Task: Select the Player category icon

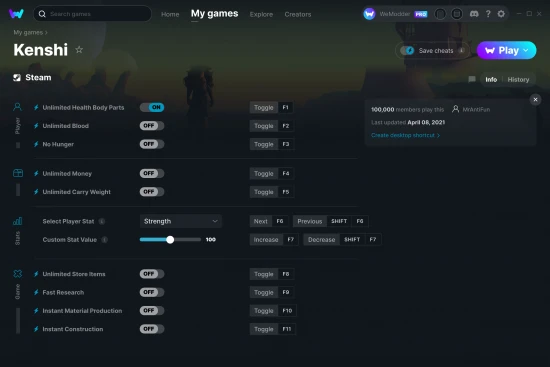Action: tap(17, 107)
